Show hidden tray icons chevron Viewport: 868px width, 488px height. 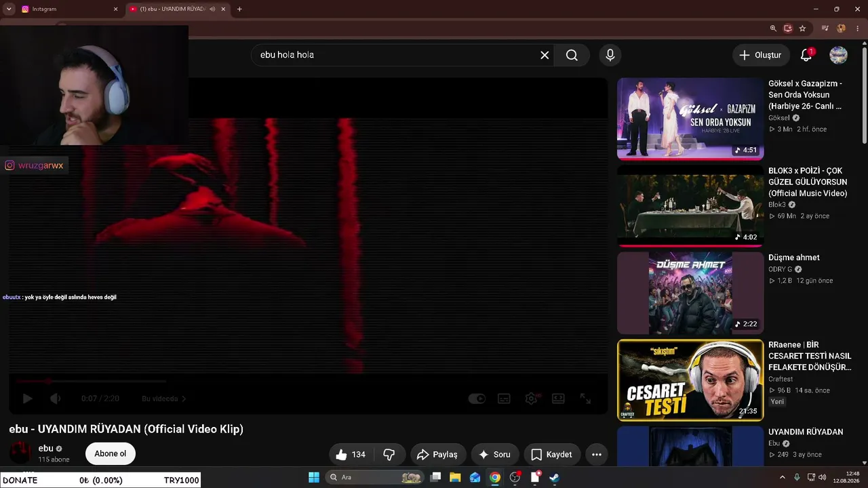[783, 477]
